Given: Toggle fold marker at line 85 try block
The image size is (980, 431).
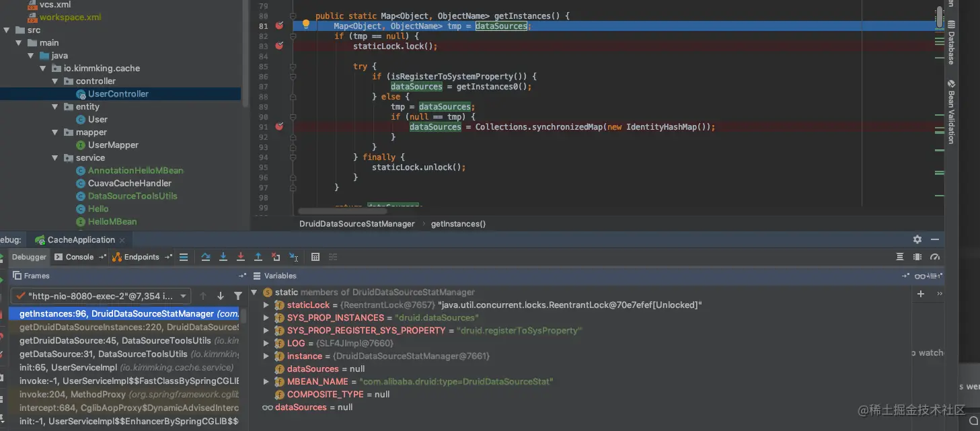Looking at the screenshot, I should pos(293,67).
